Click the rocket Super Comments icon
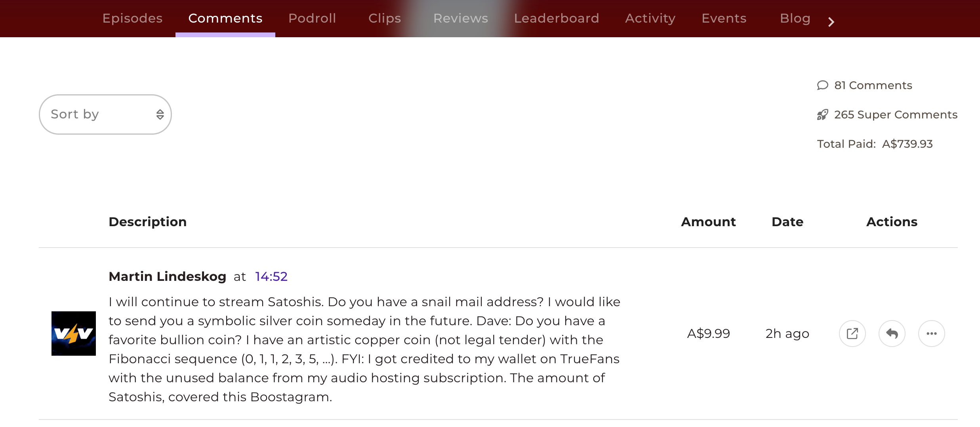 tap(822, 115)
